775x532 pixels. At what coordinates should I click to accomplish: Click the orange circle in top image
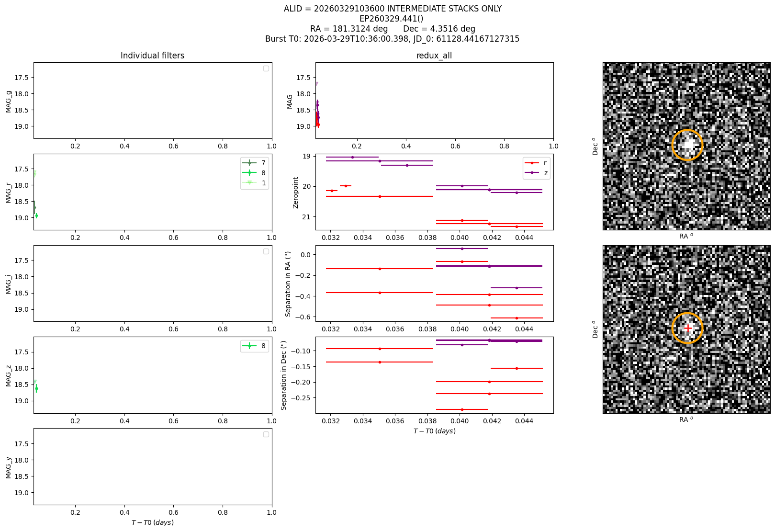click(687, 145)
